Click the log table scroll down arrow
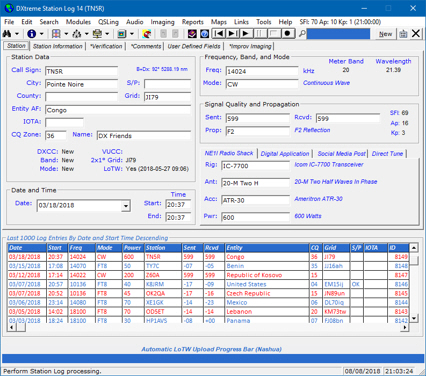 pyautogui.click(x=414, y=318)
